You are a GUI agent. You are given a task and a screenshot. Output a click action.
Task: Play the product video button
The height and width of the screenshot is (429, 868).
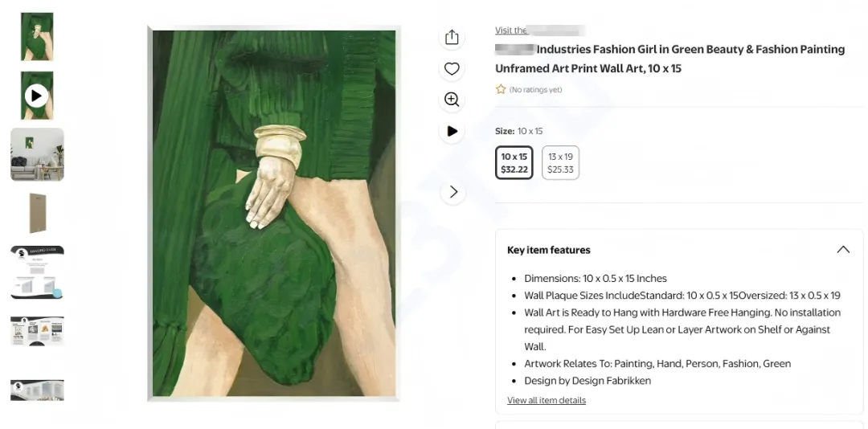coord(452,131)
